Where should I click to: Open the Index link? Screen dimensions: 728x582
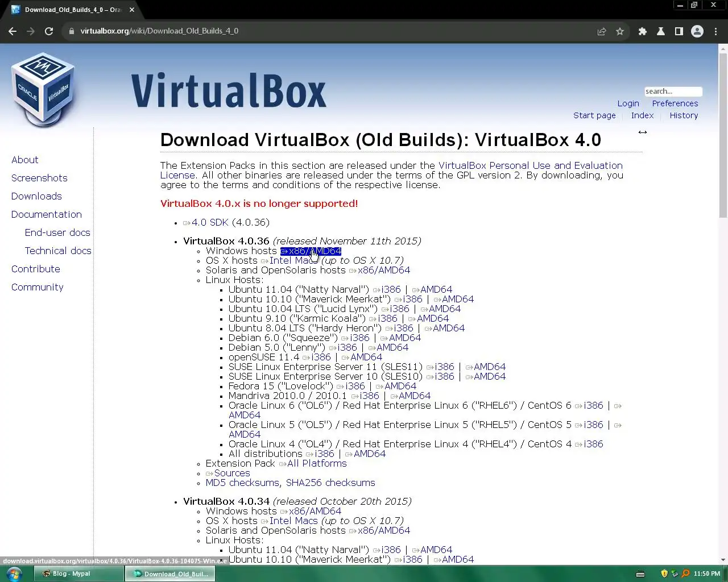642,115
